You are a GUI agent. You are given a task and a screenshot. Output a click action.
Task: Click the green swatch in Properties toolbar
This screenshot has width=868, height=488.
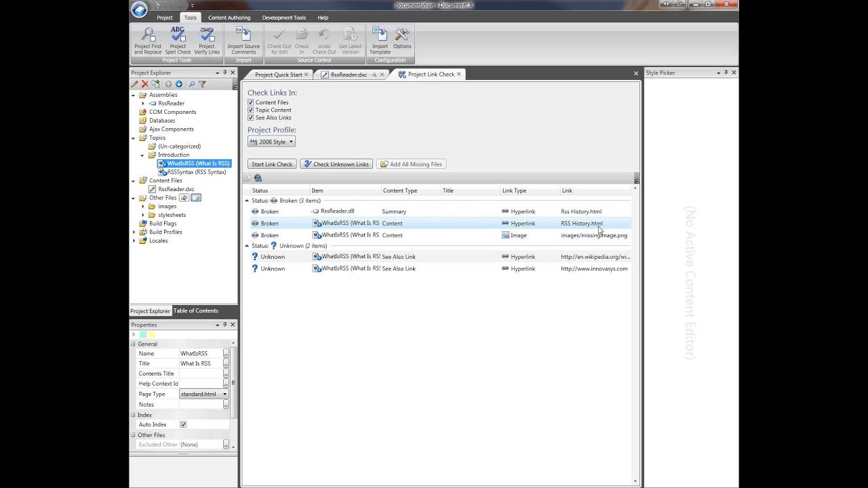[143, 334]
